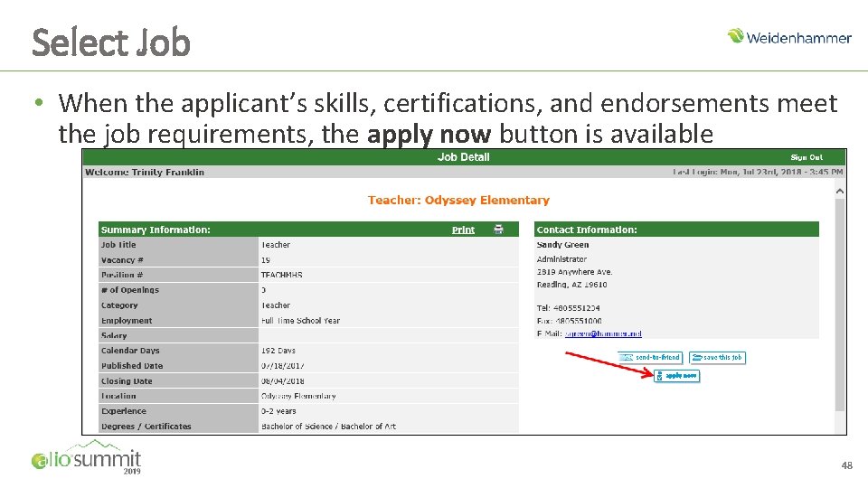Image resolution: width=868 pixels, height=488 pixels.
Task: Click the scrollbar up arrow
Action: (x=840, y=191)
